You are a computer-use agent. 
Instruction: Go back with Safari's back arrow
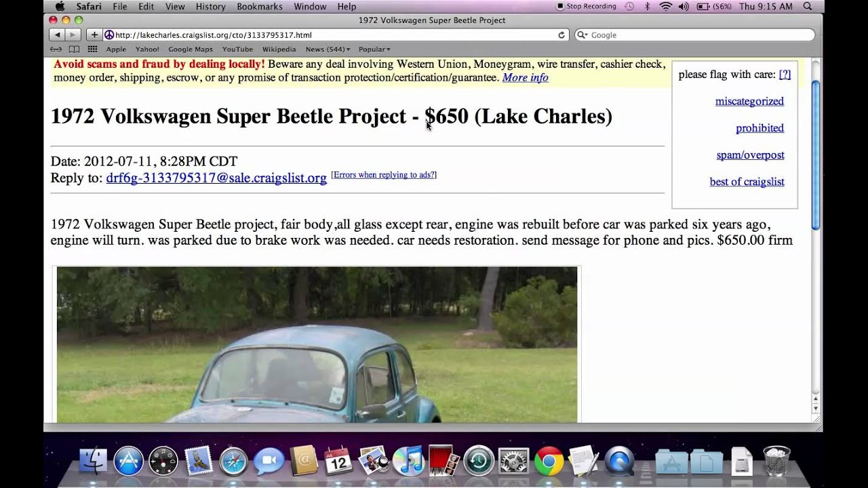[x=57, y=35]
